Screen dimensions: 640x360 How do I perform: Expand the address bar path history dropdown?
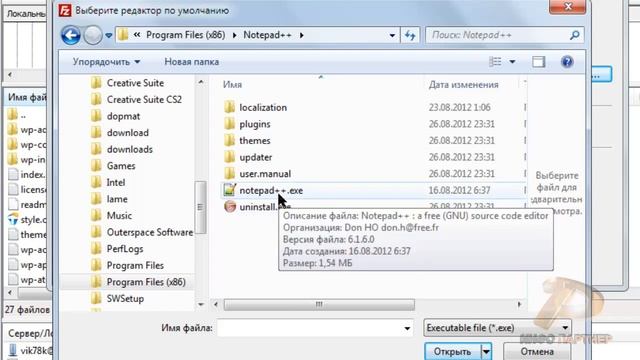[392, 36]
